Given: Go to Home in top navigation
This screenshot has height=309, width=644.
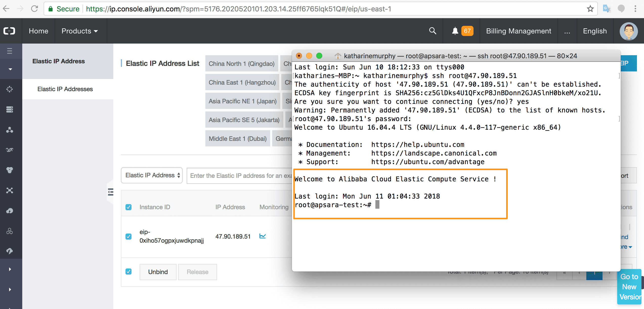Looking at the screenshot, I should click(38, 31).
